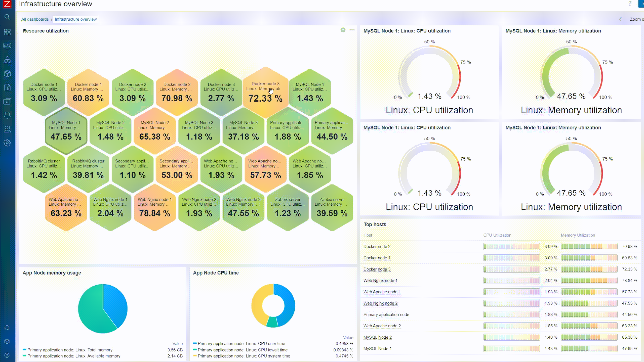Open the Dashboards section via the grid icon
The height and width of the screenshot is (362, 644).
[7, 32]
